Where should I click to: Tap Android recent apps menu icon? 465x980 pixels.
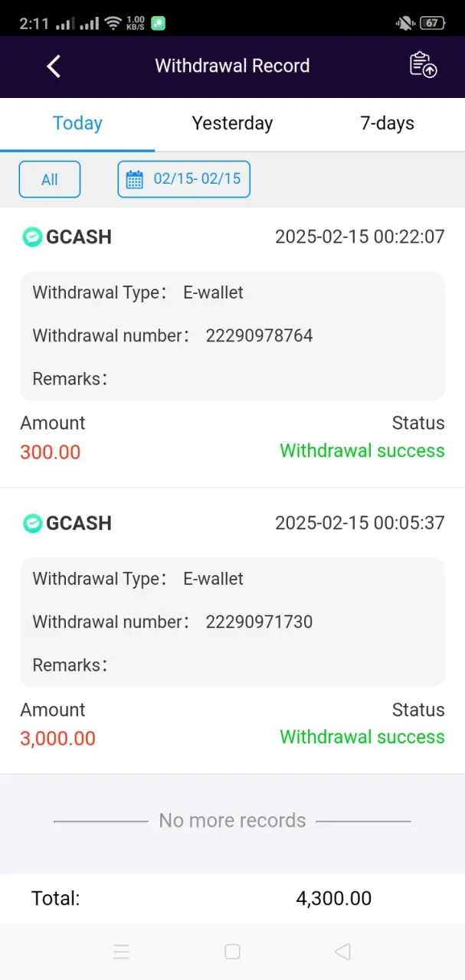pyautogui.click(x=121, y=952)
